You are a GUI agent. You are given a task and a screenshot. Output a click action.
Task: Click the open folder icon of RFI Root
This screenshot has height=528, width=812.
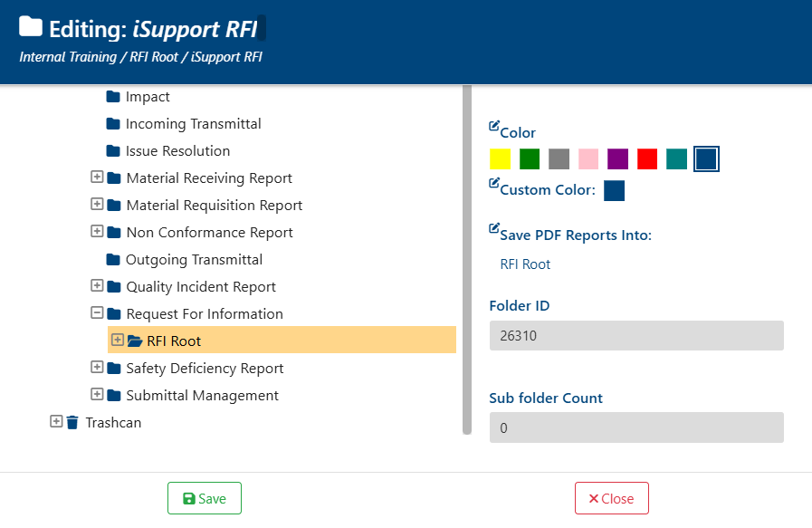pos(135,341)
